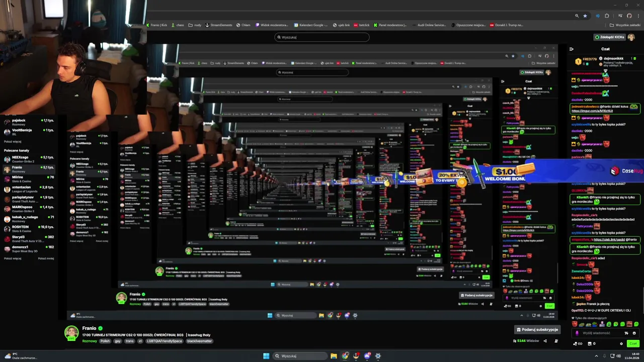Image resolution: width=644 pixels, height=362 pixels.
Task: Collapse list with Pokaż mniej
Action: [x=46, y=258]
